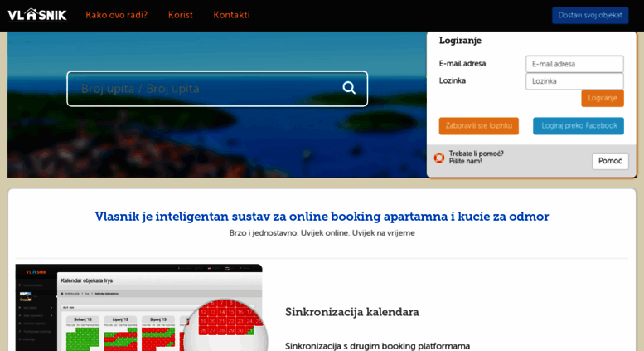
Task: Click the Lozinka password field
Action: [574, 81]
